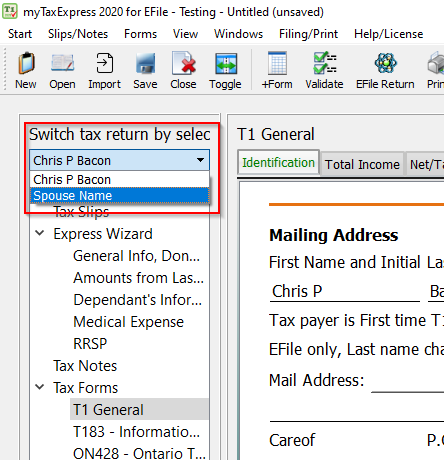Collapse the Tax Forms tree node
The image size is (444, 460).
[x=40, y=387]
